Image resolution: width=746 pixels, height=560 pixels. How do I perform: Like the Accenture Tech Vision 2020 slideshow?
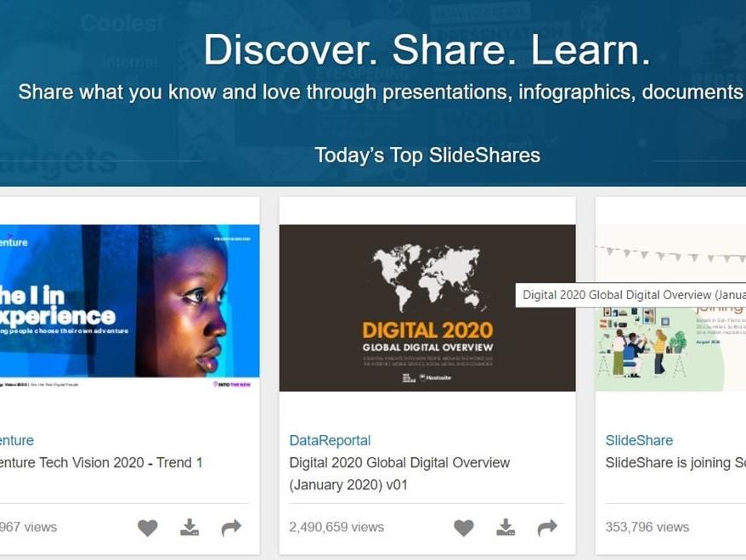coord(148,528)
